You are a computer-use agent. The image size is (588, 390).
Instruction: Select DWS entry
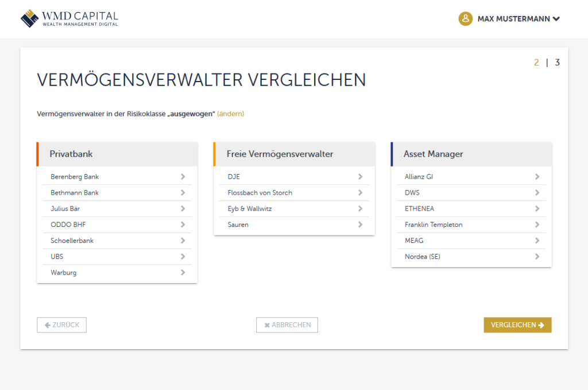click(471, 192)
